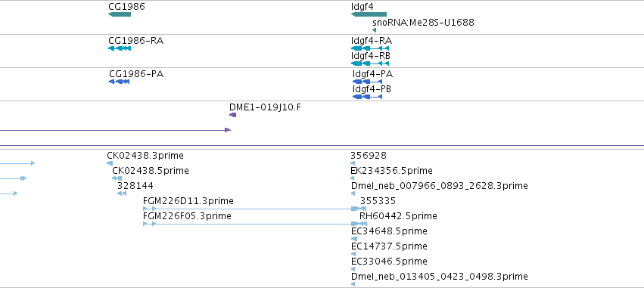Select the Idgf4-PA protein feature glyph
Image resolution: width=644 pixels, height=288 pixels.
[368, 82]
